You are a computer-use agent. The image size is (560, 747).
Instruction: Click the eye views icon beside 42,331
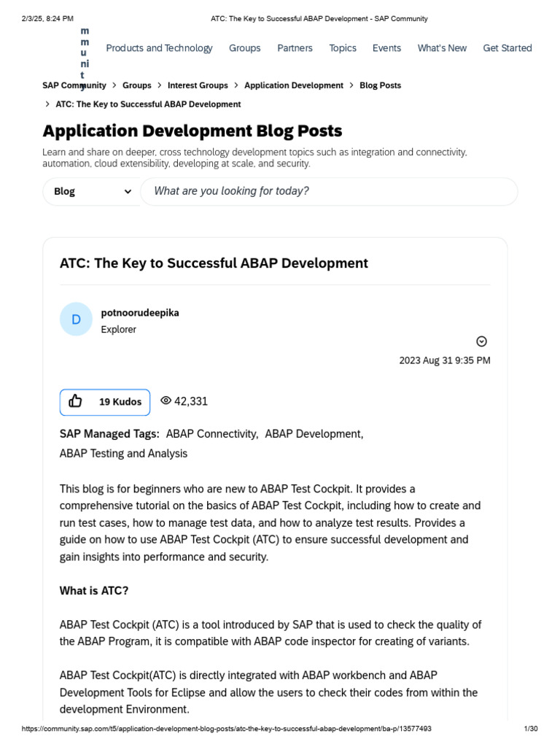[x=166, y=400]
